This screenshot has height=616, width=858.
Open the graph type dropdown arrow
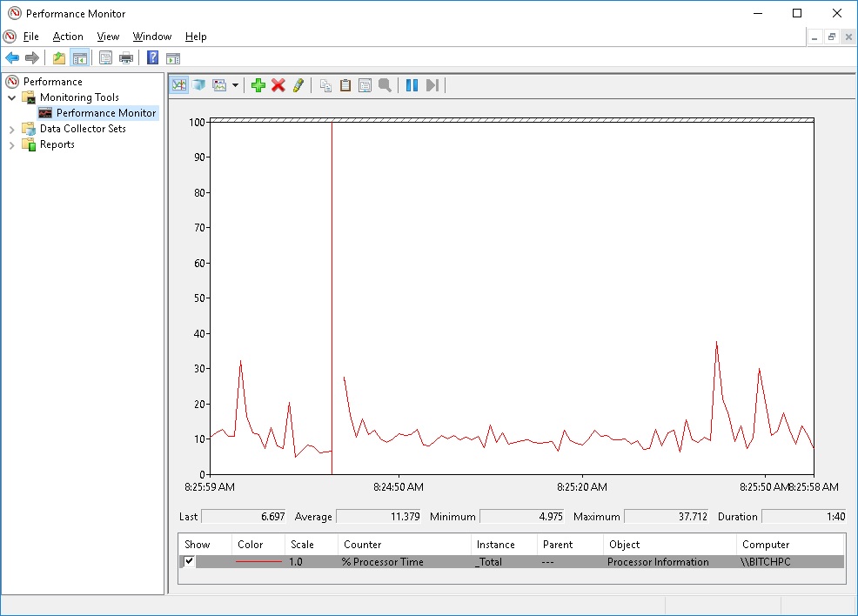[235, 85]
